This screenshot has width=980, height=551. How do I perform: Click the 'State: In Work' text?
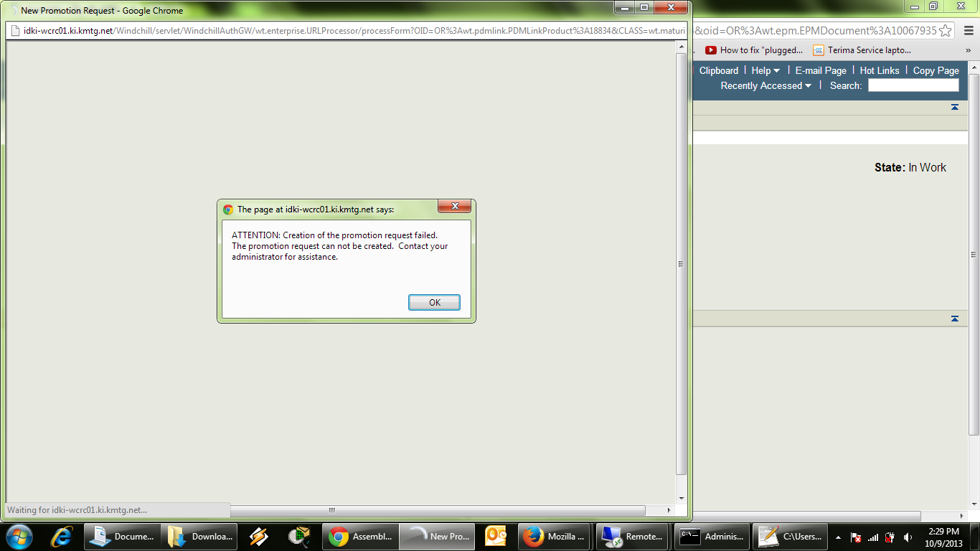pos(910,167)
